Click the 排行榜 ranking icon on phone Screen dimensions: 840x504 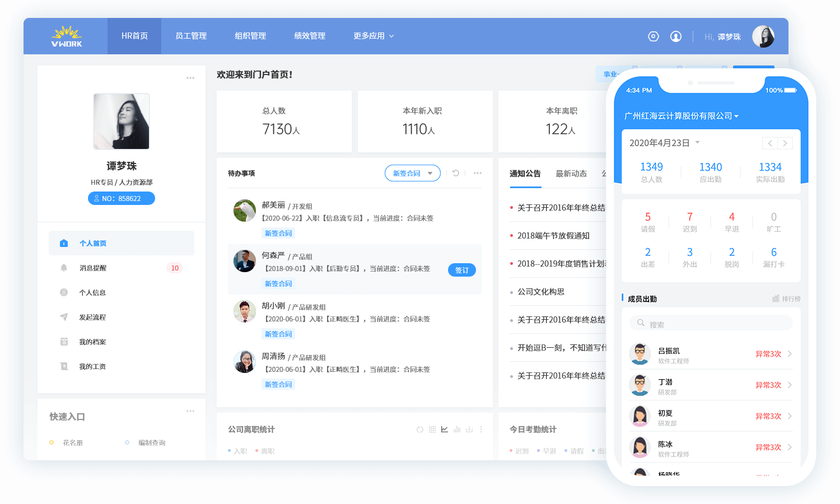click(776, 298)
